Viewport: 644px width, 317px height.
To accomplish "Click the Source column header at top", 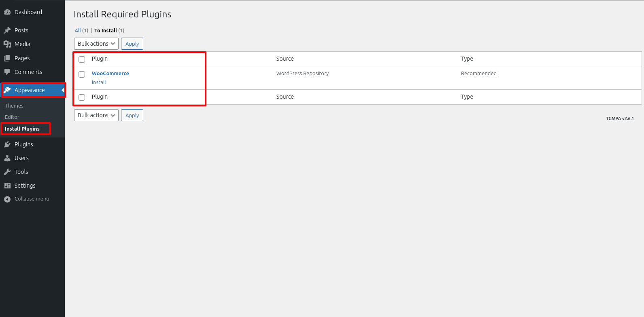I will click(x=285, y=59).
